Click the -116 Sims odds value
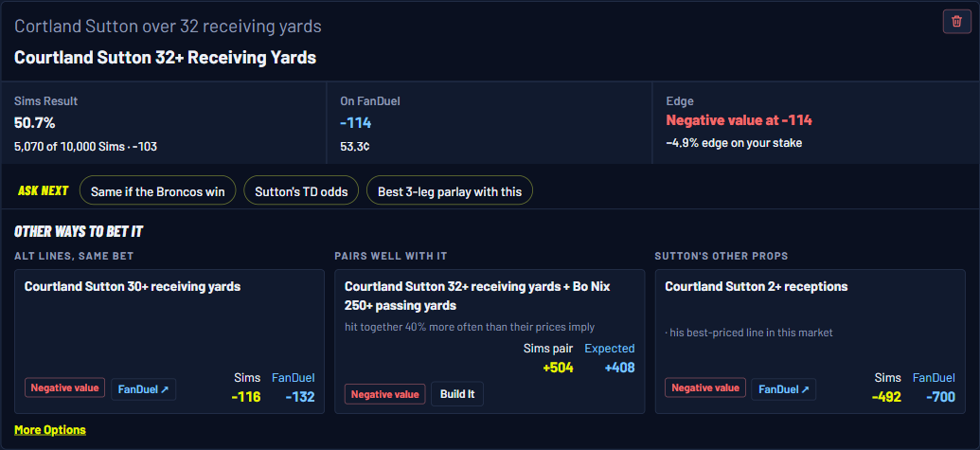 245,397
